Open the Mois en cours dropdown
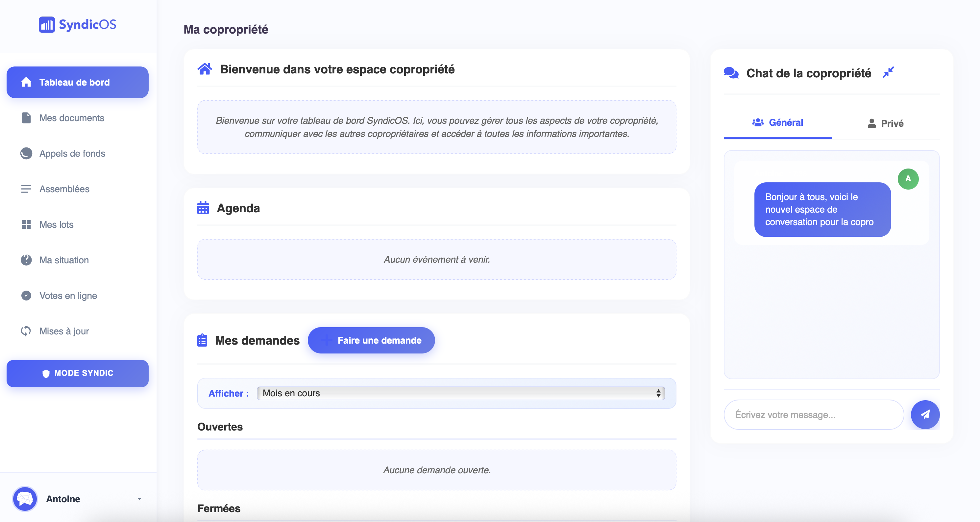Image resolution: width=980 pixels, height=522 pixels. tap(460, 393)
